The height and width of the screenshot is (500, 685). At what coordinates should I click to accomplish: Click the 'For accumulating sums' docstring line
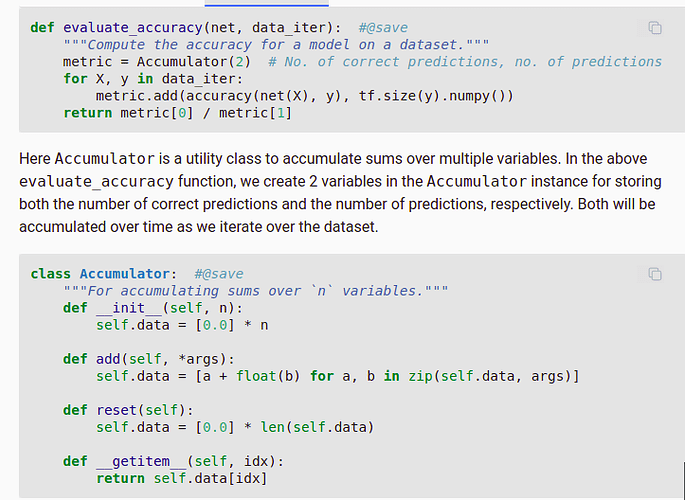pos(256,291)
